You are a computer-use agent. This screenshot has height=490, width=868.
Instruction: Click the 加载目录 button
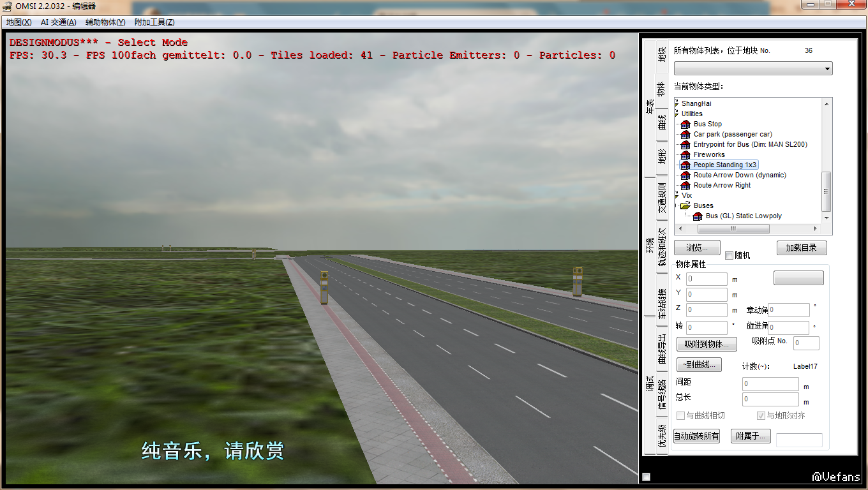pos(802,248)
